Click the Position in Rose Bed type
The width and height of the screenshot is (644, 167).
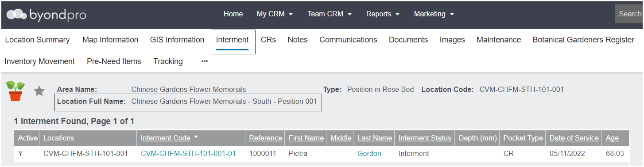pyautogui.click(x=380, y=89)
